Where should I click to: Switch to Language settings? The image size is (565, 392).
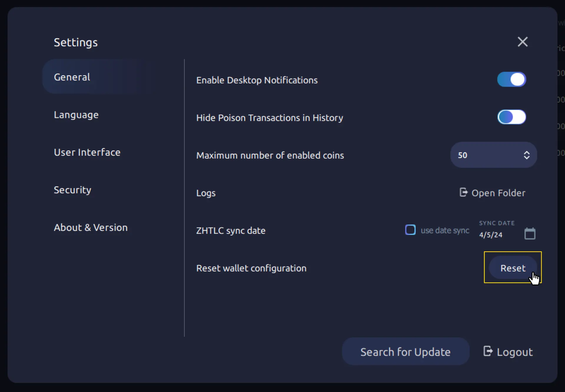[x=76, y=115]
